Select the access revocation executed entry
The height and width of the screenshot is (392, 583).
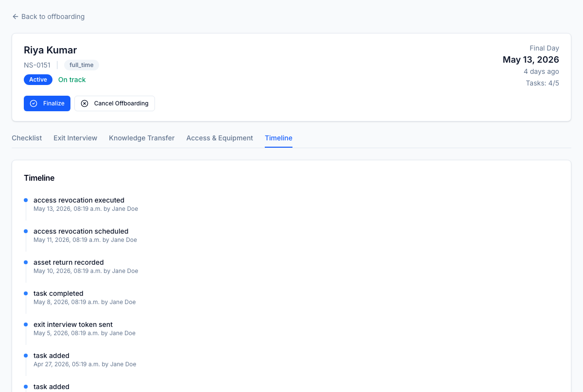pyautogui.click(x=79, y=200)
